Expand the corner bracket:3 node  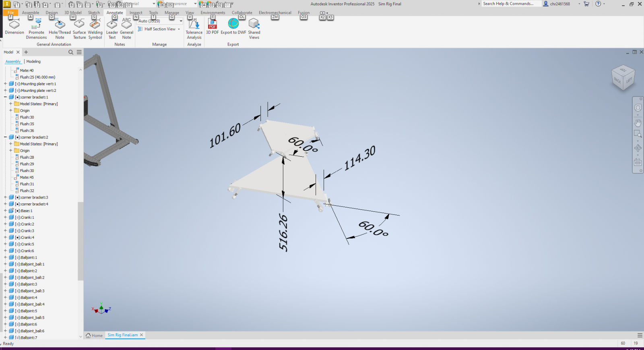pos(6,197)
